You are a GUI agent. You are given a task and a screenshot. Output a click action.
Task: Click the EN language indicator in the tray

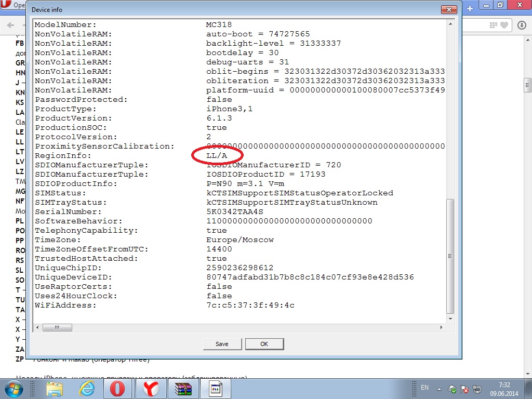[425, 388]
